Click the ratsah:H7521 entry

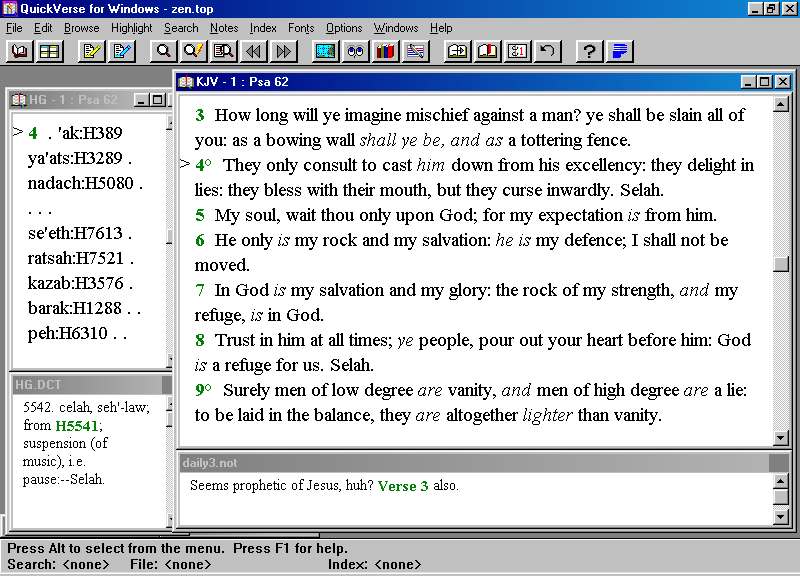click(x=76, y=258)
